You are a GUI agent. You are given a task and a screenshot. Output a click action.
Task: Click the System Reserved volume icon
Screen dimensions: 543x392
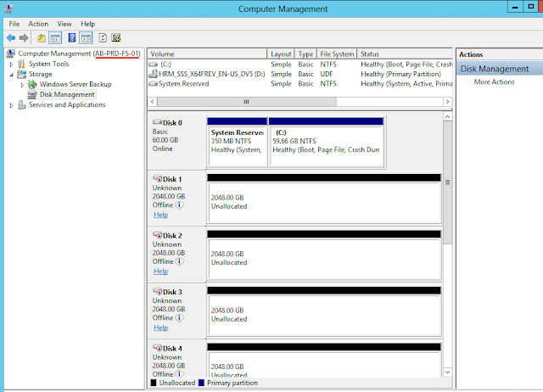coord(153,84)
